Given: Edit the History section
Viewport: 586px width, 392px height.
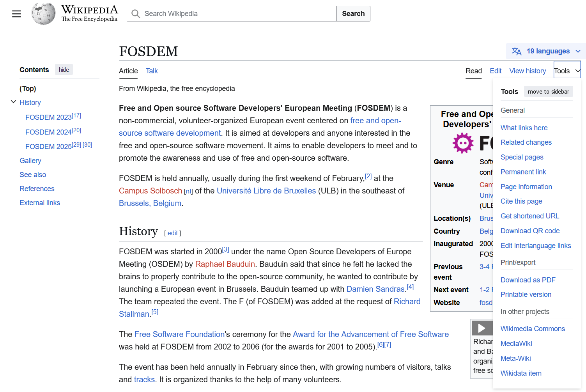Looking at the screenshot, I should click(x=173, y=233).
